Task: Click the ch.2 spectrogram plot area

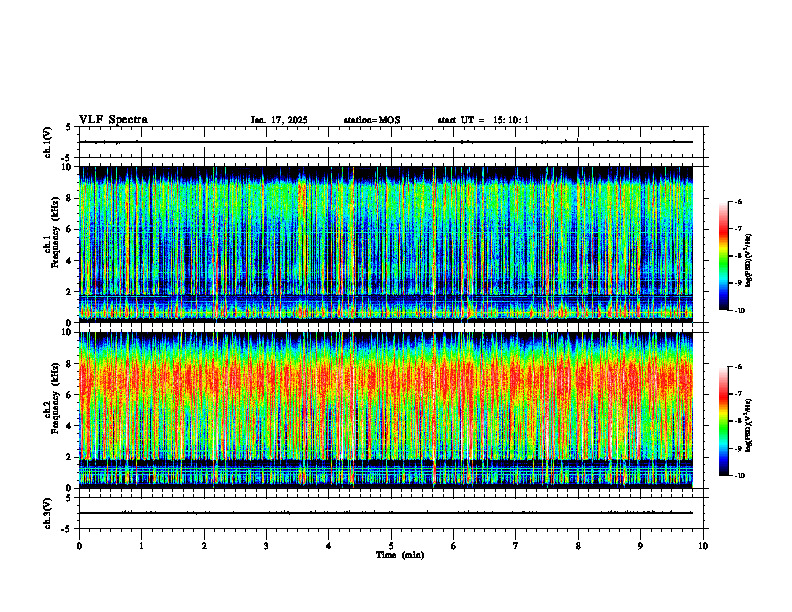Action: click(386, 410)
